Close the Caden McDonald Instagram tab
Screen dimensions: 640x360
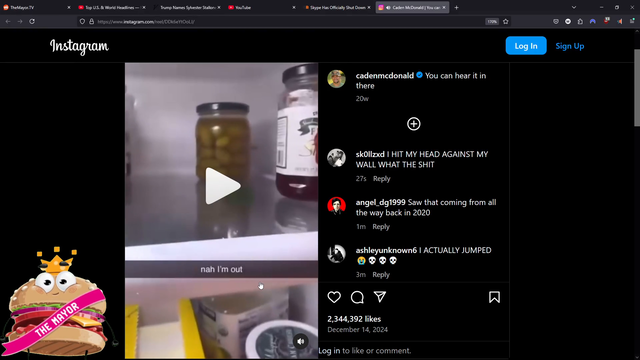point(444,7)
